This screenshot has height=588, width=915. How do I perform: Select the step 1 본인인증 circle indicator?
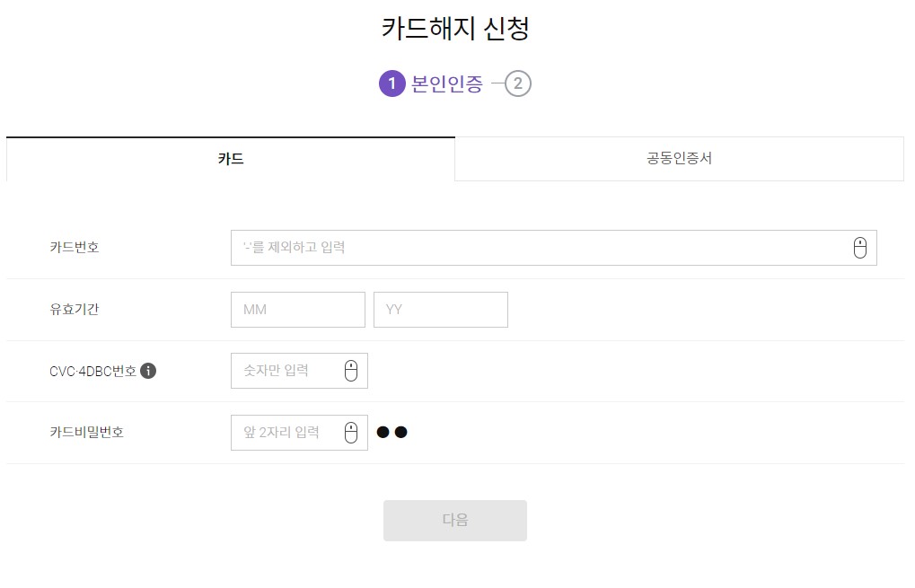pyautogui.click(x=392, y=83)
